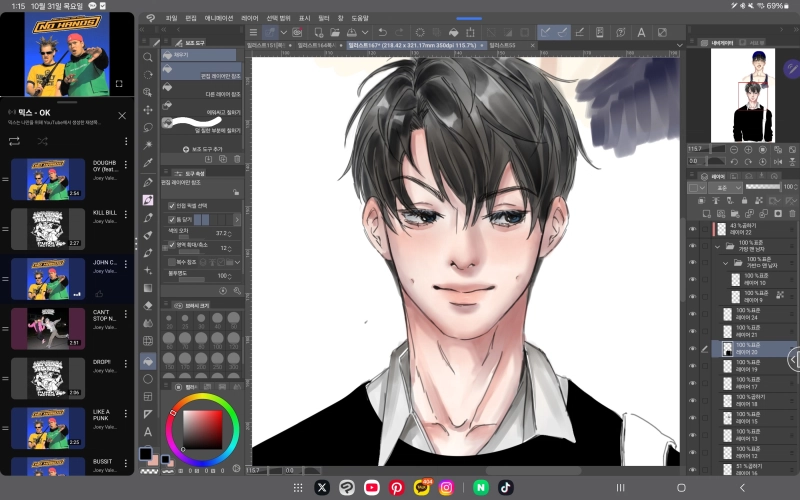Toggle the 인접 픽셀 선택 checkbox
Image resolution: width=800 pixels, height=500 pixels.
(x=172, y=206)
